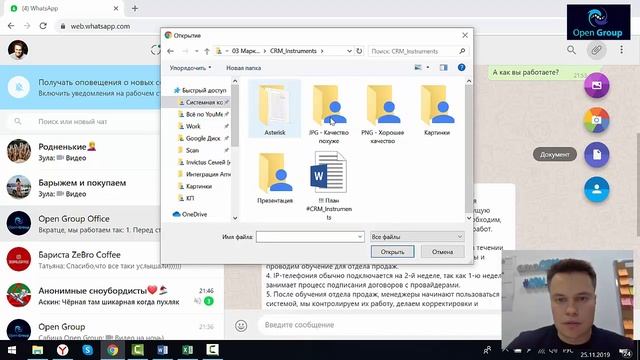Expand the Имя файла combo box arrow
Screen dimensions: 640x360
[360, 237]
